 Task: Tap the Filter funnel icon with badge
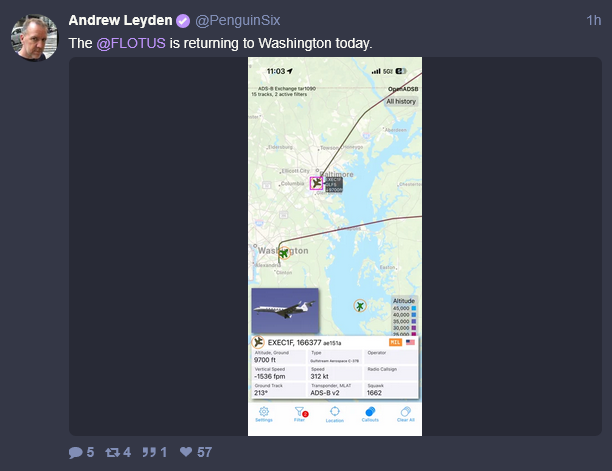300,414
